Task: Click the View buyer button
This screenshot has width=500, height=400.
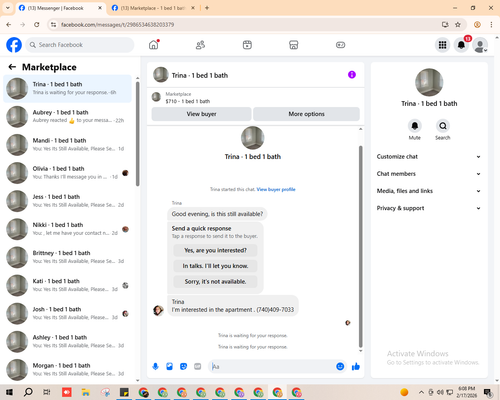Action: click(201, 114)
